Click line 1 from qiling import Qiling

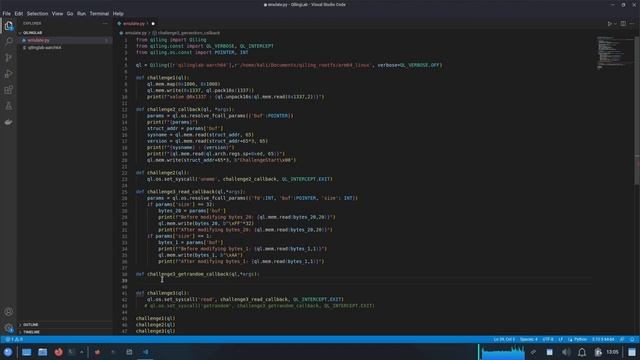171,40
